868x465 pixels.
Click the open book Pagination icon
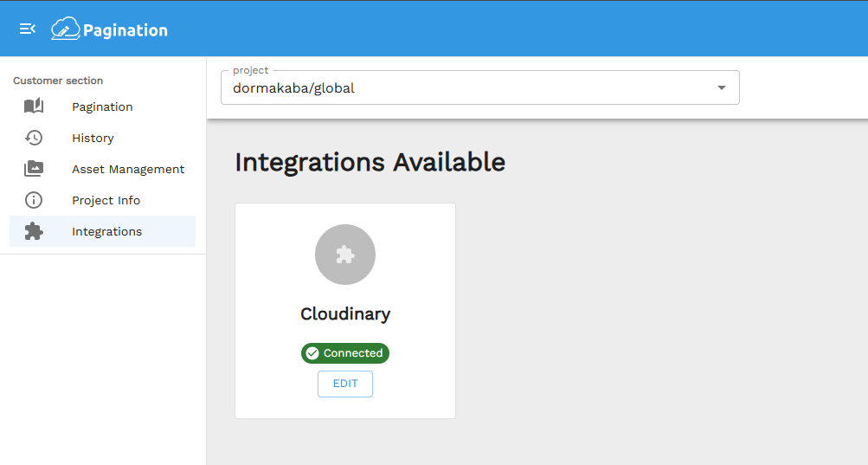[x=34, y=107]
